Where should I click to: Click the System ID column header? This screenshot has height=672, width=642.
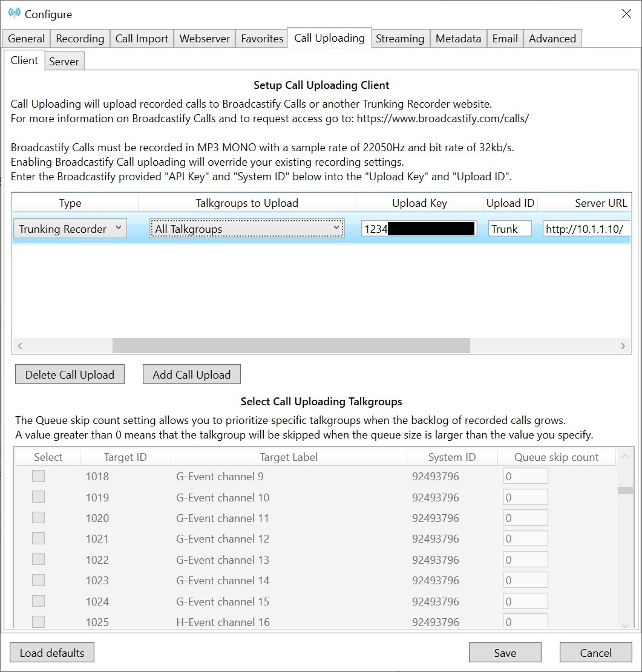tap(452, 457)
